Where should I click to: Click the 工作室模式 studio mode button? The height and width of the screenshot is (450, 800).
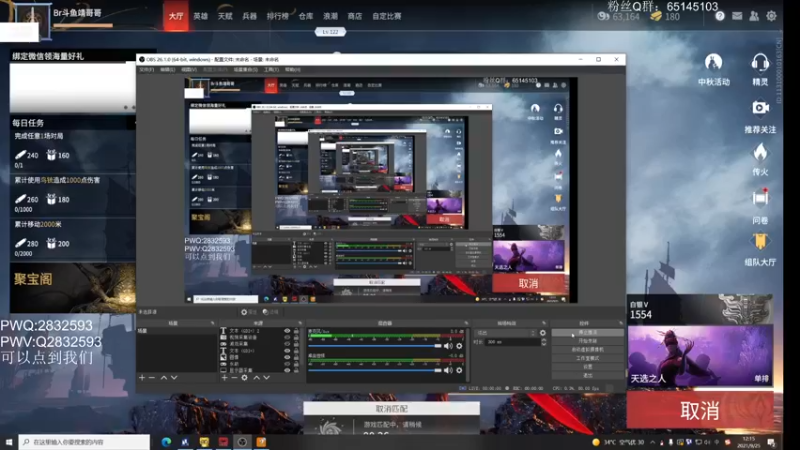pyautogui.click(x=588, y=358)
